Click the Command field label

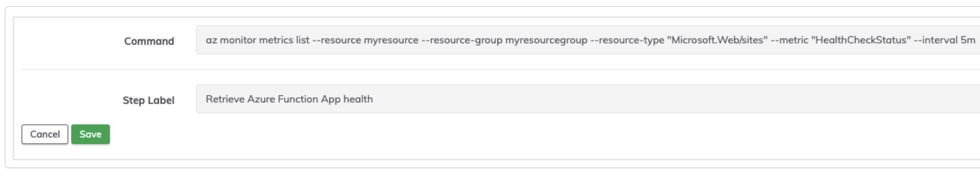tap(149, 41)
